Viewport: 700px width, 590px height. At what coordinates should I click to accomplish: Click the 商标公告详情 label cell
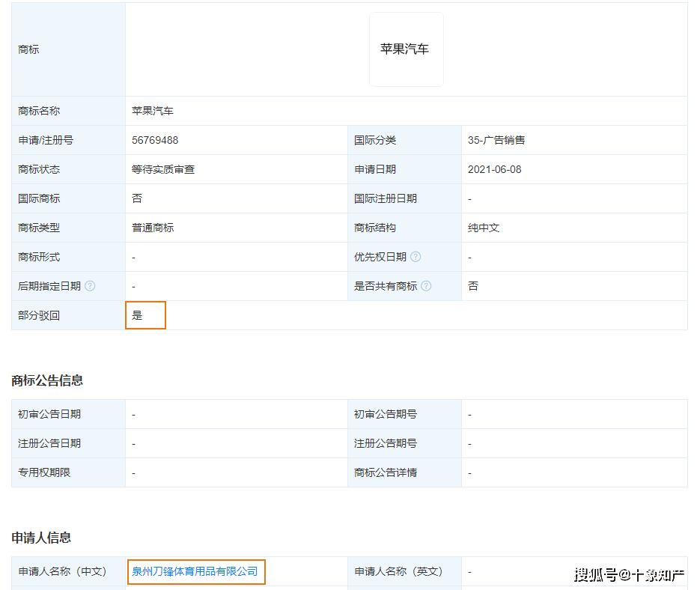[x=404, y=472]
